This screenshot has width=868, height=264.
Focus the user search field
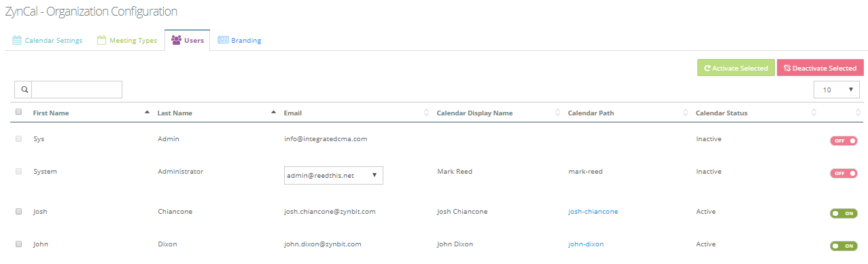click(x=77, y=90)
